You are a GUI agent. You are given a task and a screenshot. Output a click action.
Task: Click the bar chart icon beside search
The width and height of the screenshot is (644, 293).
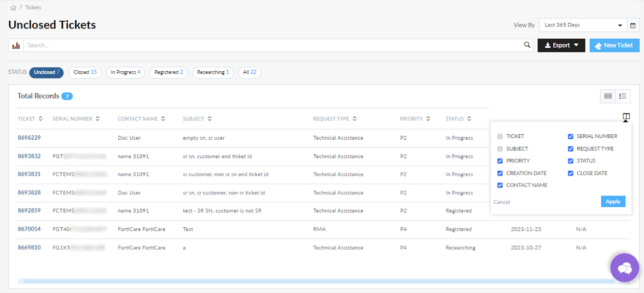coord(16,45)
